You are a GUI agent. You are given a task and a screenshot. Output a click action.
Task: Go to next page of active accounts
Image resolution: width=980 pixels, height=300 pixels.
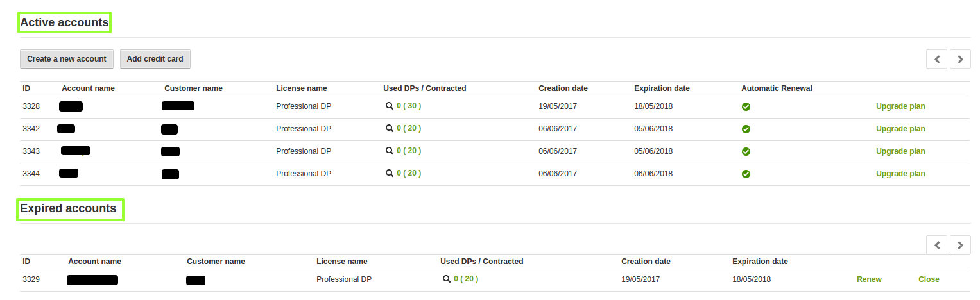click(x=960, y=59)
